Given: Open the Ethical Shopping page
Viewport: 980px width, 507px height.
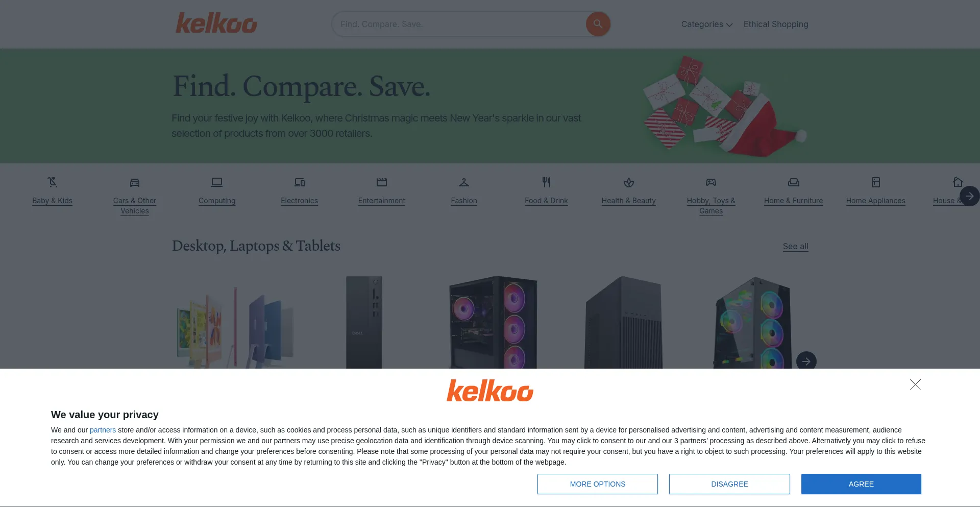Looking at the screenshot, I should coord(775,24).
